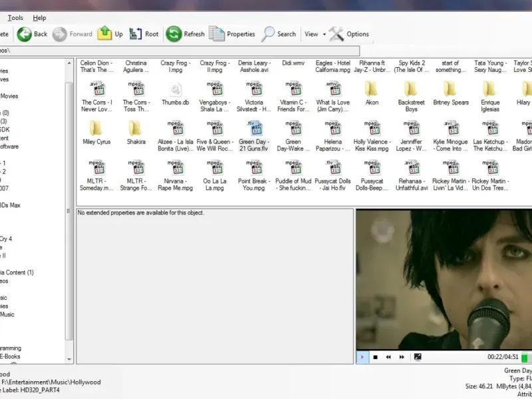The width and height of the screenshot is (532, 399).
Task: Open the Options settings
Action: tap(349, 34)
